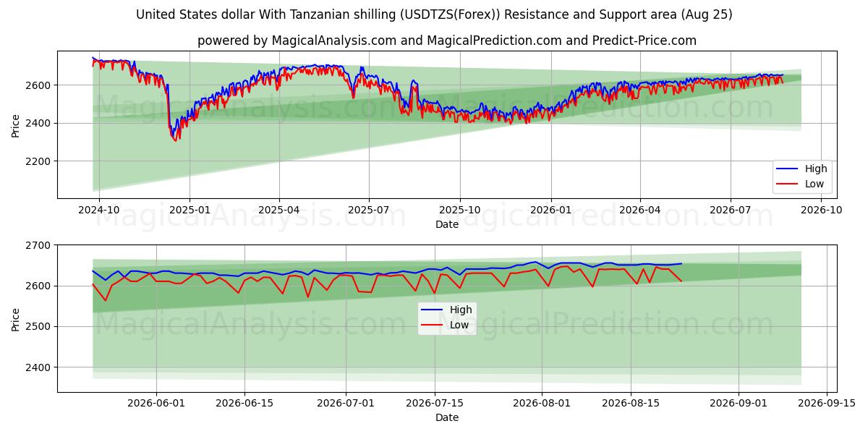This screenshot has width=868, height=434.
Task: Click the 'Date' axis label under lower chart
Action: click(x=447, y=417)
